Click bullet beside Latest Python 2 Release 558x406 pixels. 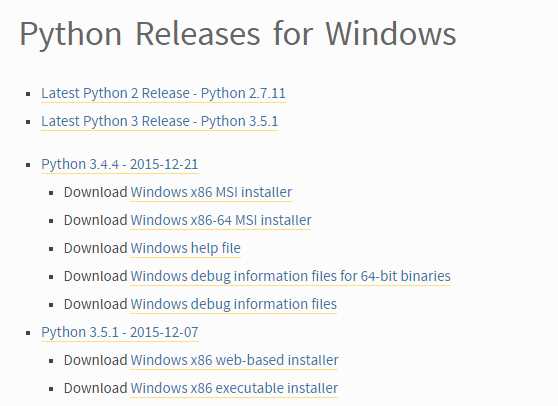pos(28,94)
